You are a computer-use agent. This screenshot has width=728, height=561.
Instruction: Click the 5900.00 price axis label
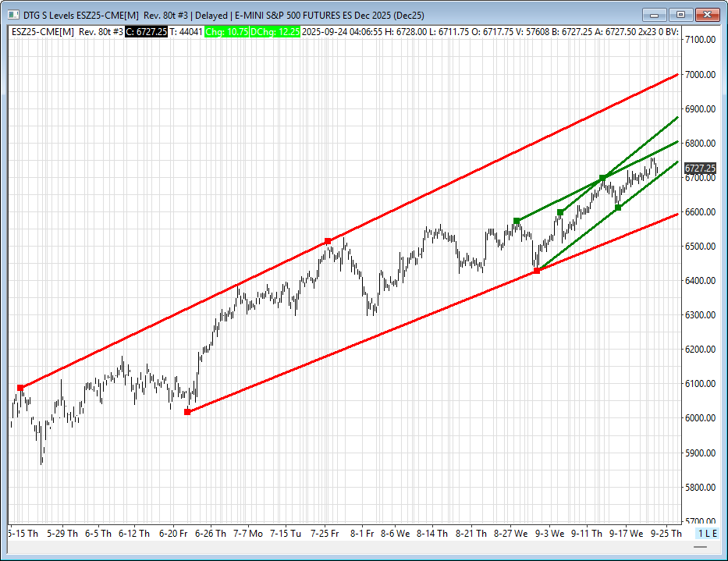[x=700, y=453]
